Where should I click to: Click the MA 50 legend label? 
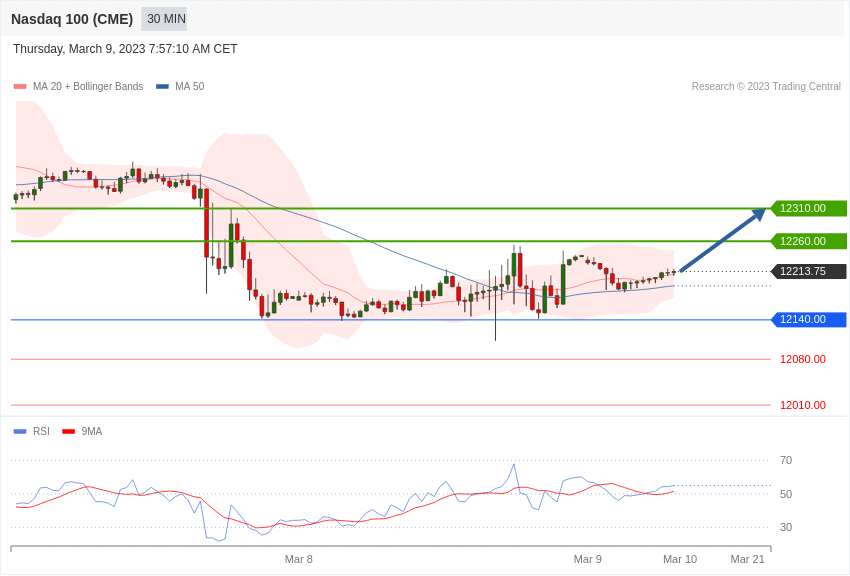[190, 87]
